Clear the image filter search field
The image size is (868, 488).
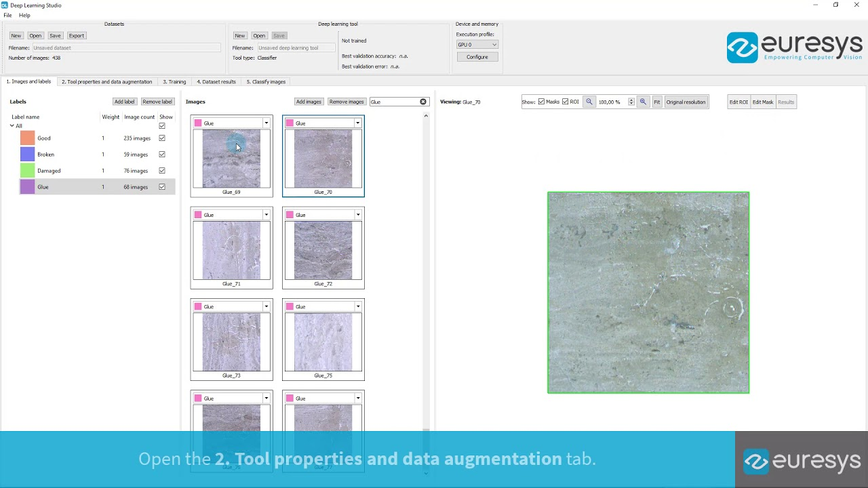(423, 102)
